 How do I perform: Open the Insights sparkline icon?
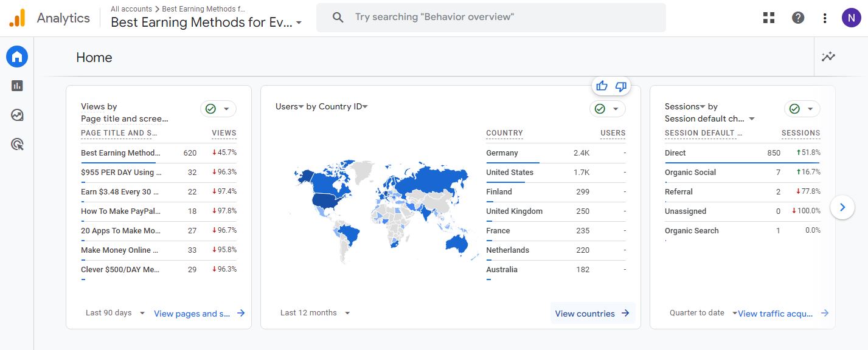point(828,57)
